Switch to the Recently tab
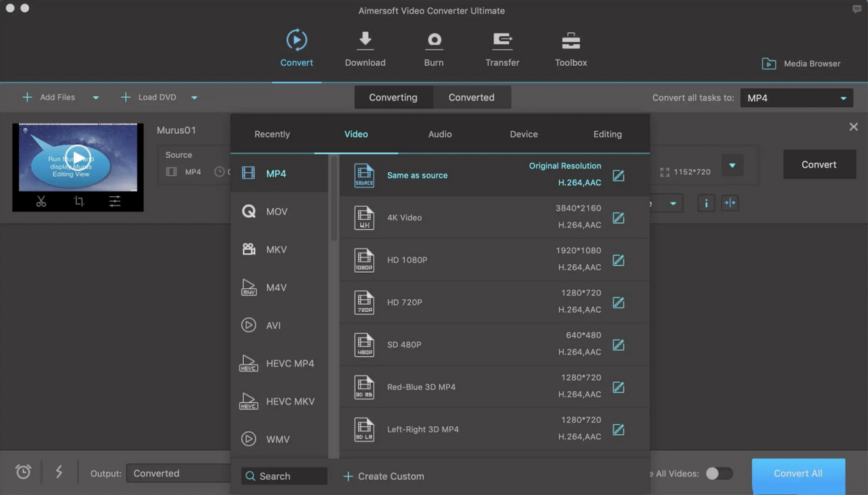The height and width of the screenshot is (495, 868). click(x=272, y=134)
